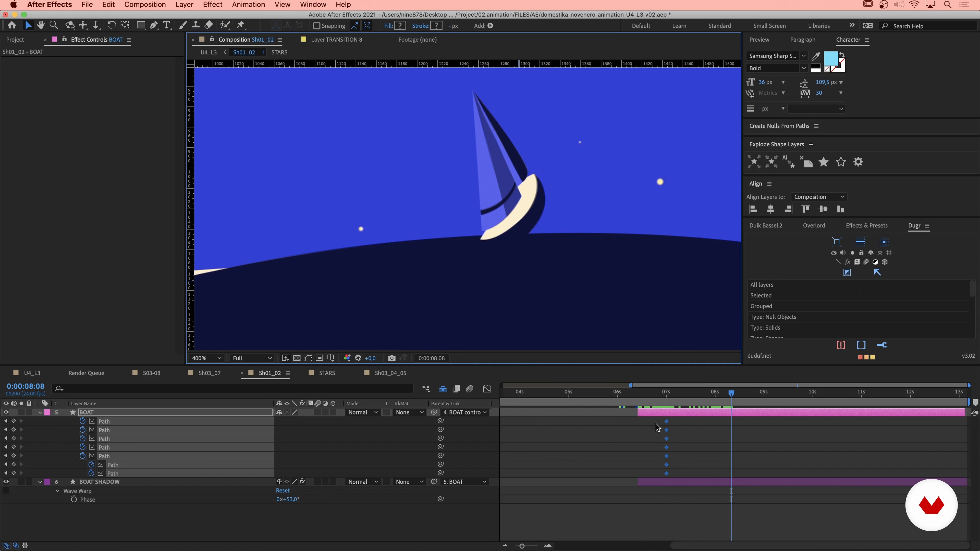Click Reset for the Wave Warp effect

[x=283, y=491]
